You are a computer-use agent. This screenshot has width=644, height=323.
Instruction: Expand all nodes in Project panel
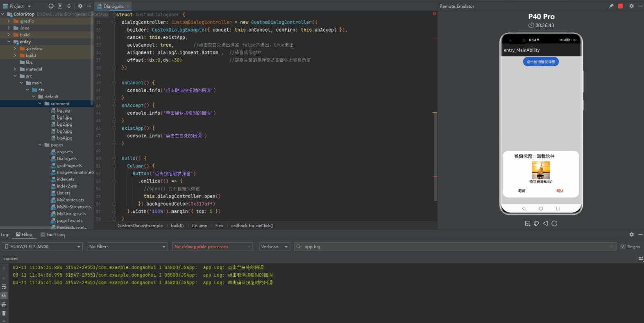point(60,6)
